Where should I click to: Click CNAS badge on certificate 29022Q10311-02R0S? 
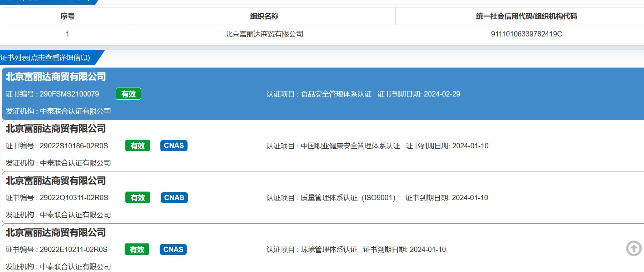174,198
